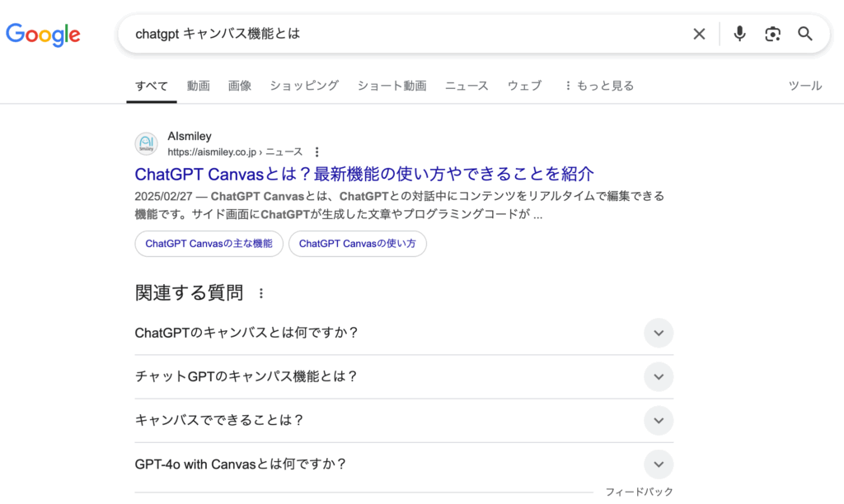Click the AIsmiley site favicon
The width and height of the screenshot is (844, 504).
click(146, 144)
